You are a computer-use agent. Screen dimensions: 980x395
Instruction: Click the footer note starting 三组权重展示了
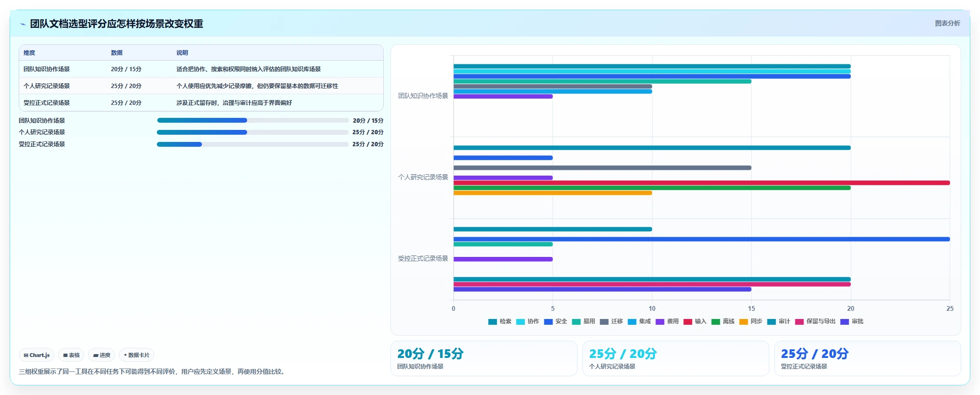153,371
